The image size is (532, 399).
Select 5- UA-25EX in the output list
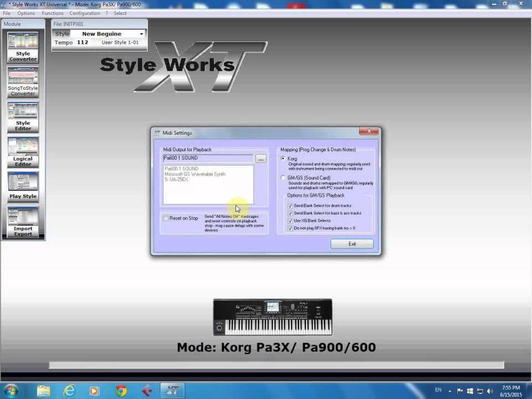click(176, 180)
